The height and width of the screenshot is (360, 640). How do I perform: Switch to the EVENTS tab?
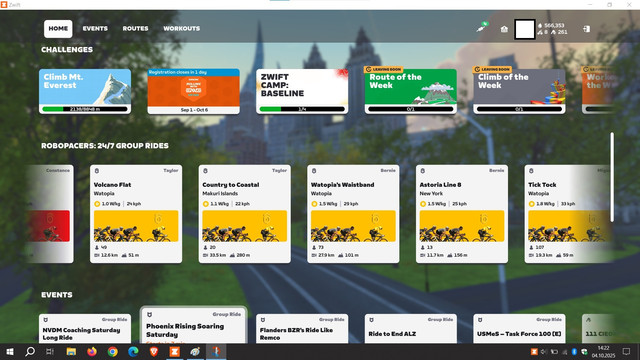point(95,29)
